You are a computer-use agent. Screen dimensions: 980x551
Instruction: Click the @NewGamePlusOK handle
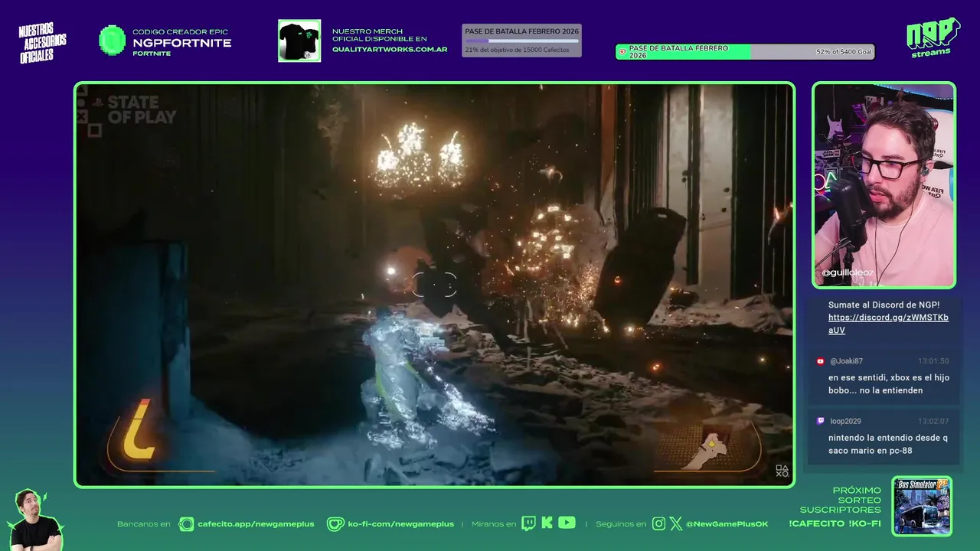point(727,524)
